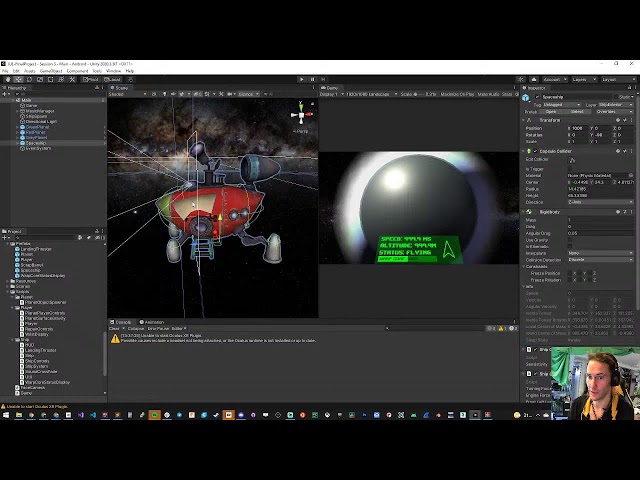
Task: Pick Material object via circle selector
Action: (631, 176)
